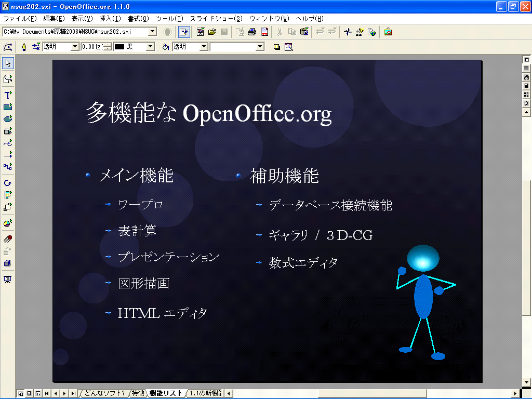Switch to the 特徴 slide tab
The width and height of the screenshot is (532, 399).
coord(138,393)
